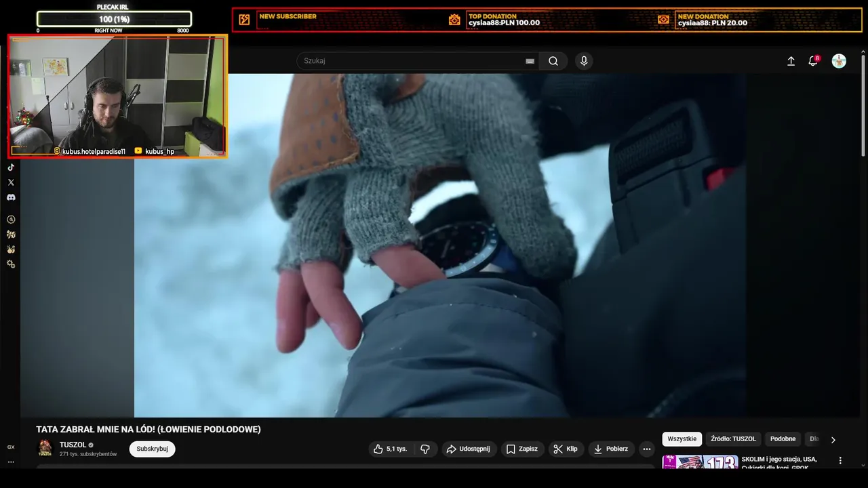The image size is (868, 488).
Task: Select the Wszystkie filter chip
Action: 682,439
